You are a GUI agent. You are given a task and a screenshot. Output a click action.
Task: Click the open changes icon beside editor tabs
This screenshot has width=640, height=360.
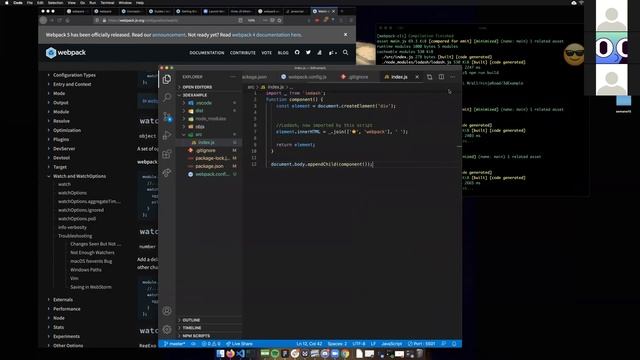point(429,77)
